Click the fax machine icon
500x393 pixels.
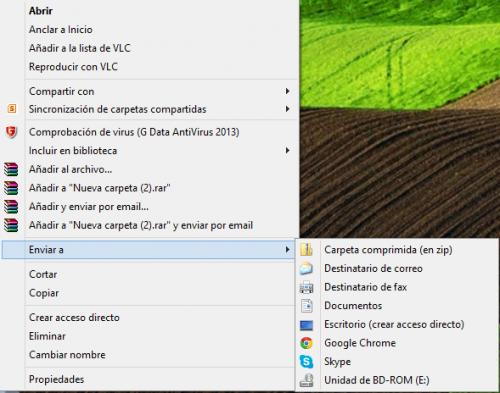(306, 287)
